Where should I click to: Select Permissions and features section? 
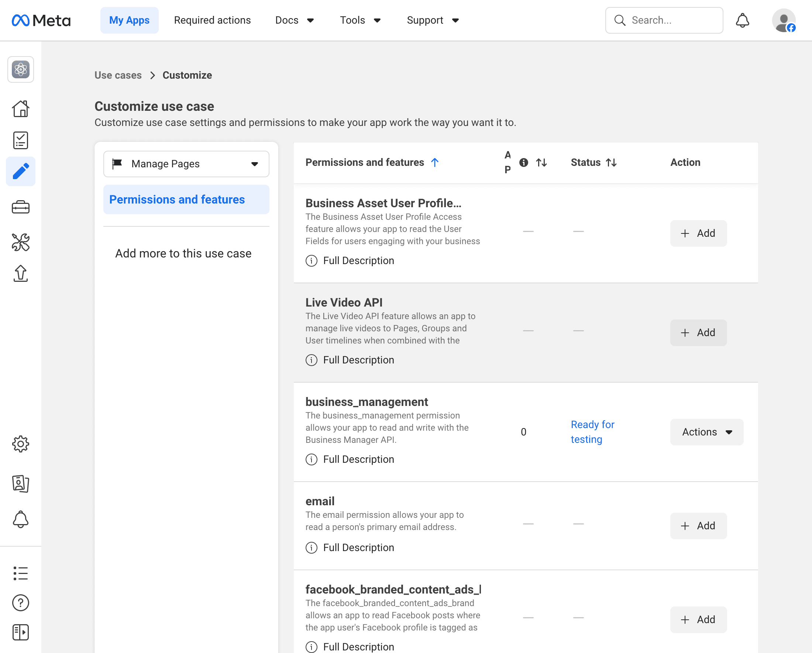pyautogui.click(x=186, y=199)
